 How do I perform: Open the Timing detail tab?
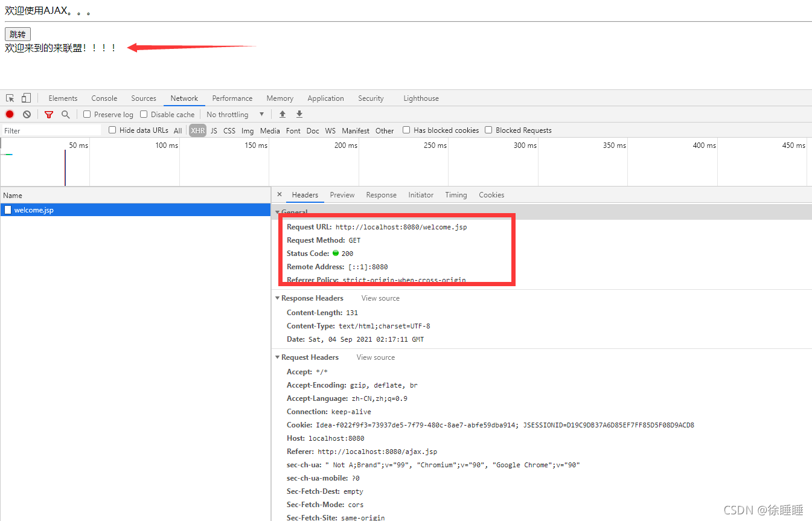tap(456, 195)
